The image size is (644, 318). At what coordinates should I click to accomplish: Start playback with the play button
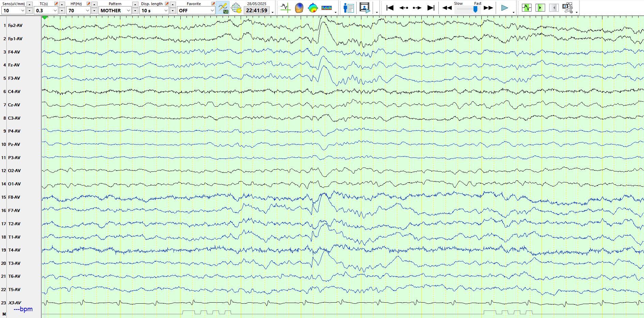coord(505,8)
